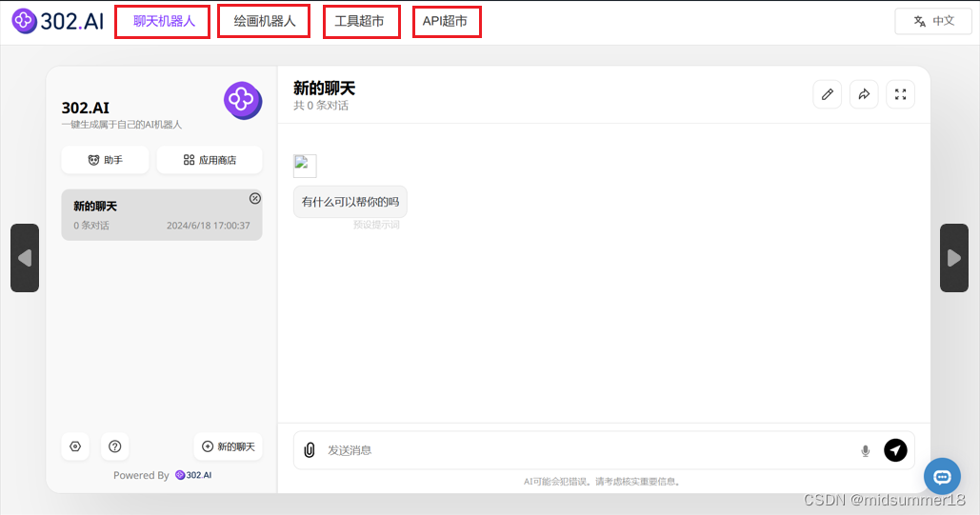Image resolution: width=980 pixels, height=515 pixels.
Task: Click the 302.AI logo in header
Action: [57, 21]
